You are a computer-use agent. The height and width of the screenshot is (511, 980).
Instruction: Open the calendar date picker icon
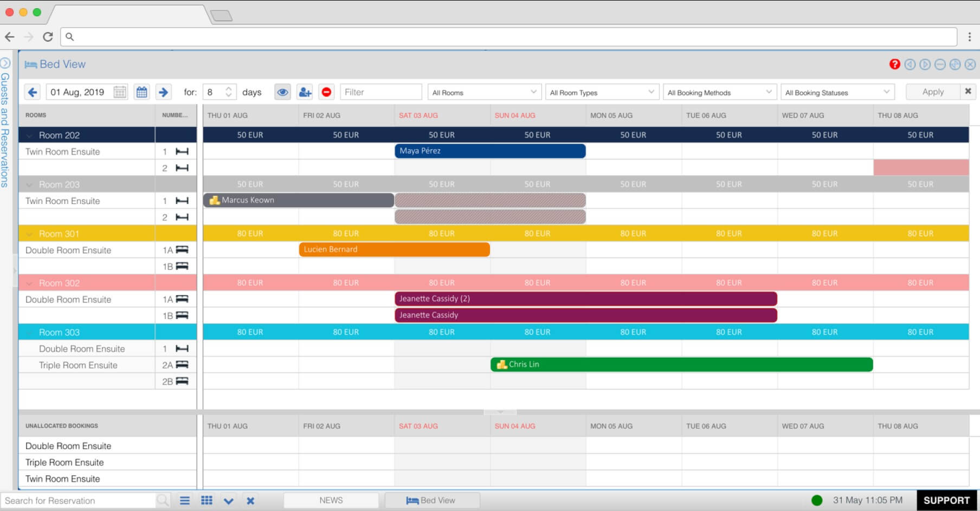[x=142, y=92]
